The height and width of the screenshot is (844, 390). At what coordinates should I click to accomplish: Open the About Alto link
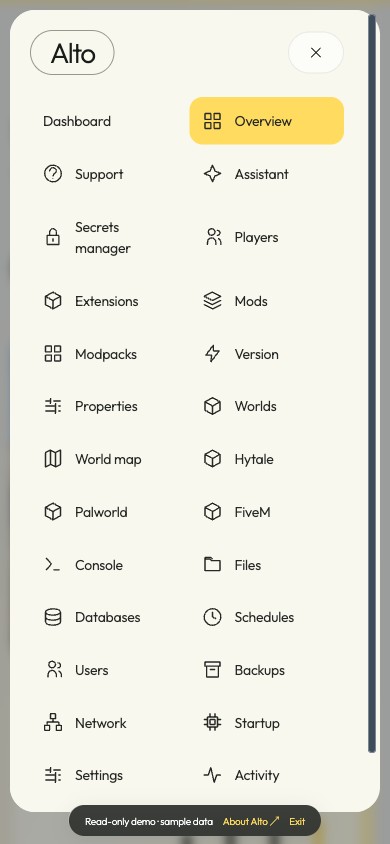point(251,821)
